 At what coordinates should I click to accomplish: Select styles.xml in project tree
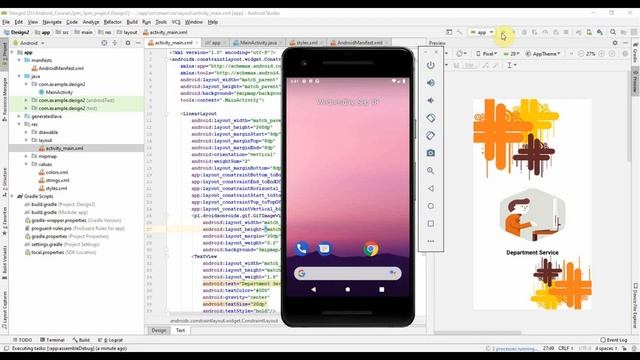pos(56,188)
